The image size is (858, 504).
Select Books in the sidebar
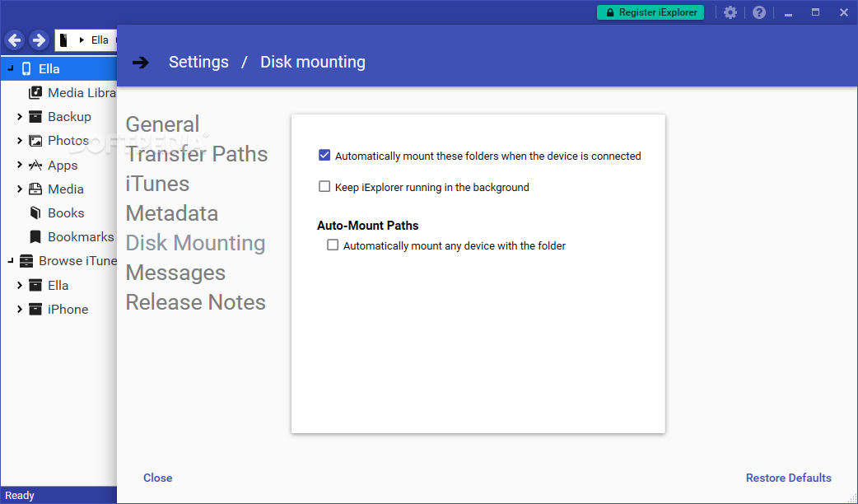[x=66, y=212]
